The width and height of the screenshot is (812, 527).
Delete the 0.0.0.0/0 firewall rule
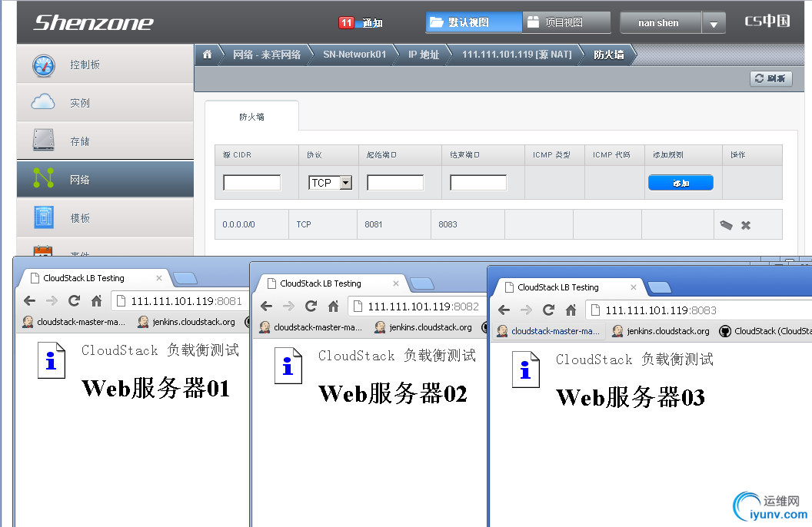coord(746,225)
